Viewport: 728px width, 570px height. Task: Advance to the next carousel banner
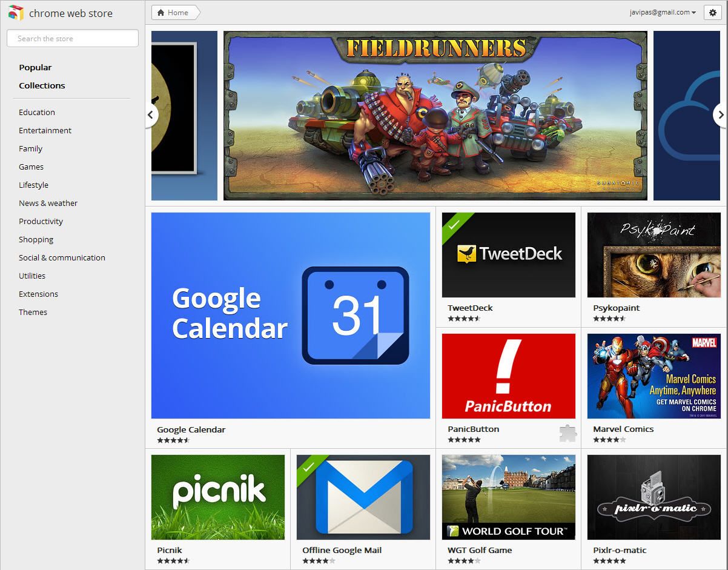point(720,115)
